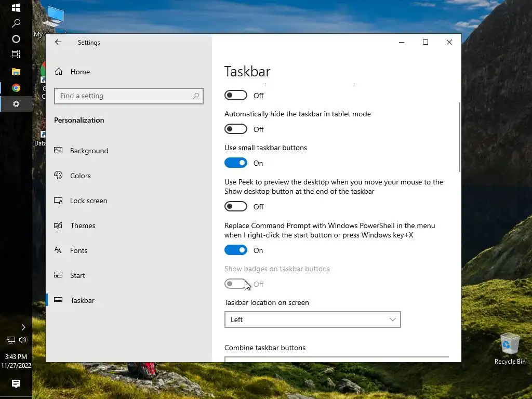Turn off Use small taskbar buttons

(236, 163)
